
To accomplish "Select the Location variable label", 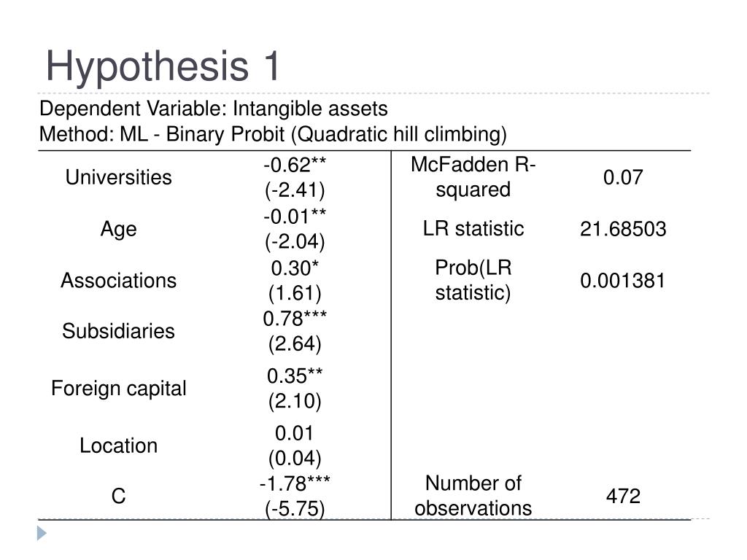I will tap(118, 446).
